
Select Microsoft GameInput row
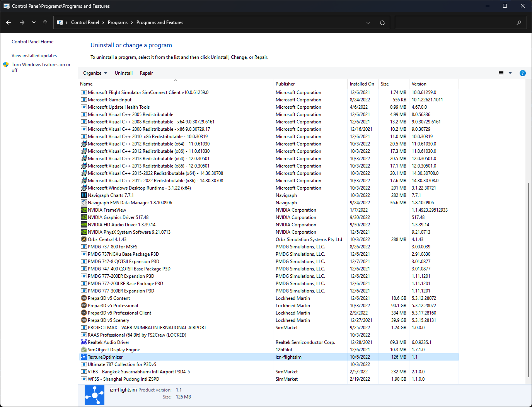(x=269, y=100)
